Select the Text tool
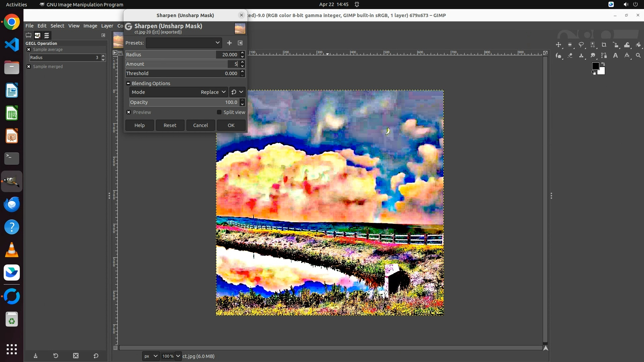Screen dimensions: 644x362 615,55
